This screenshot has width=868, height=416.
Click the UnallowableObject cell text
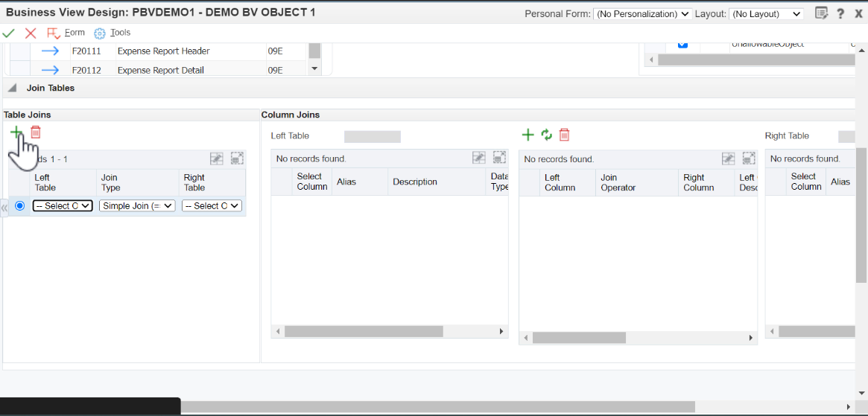tap(767, 44)
